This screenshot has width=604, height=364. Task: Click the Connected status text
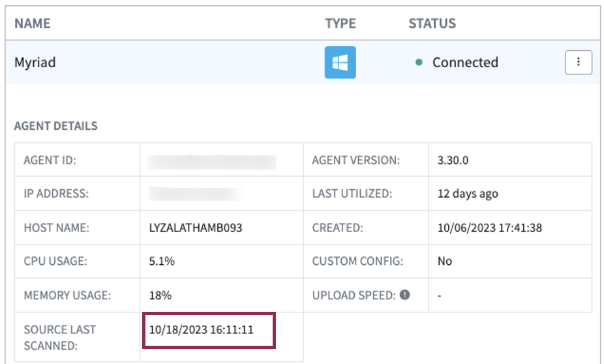(x=465, y=63)
